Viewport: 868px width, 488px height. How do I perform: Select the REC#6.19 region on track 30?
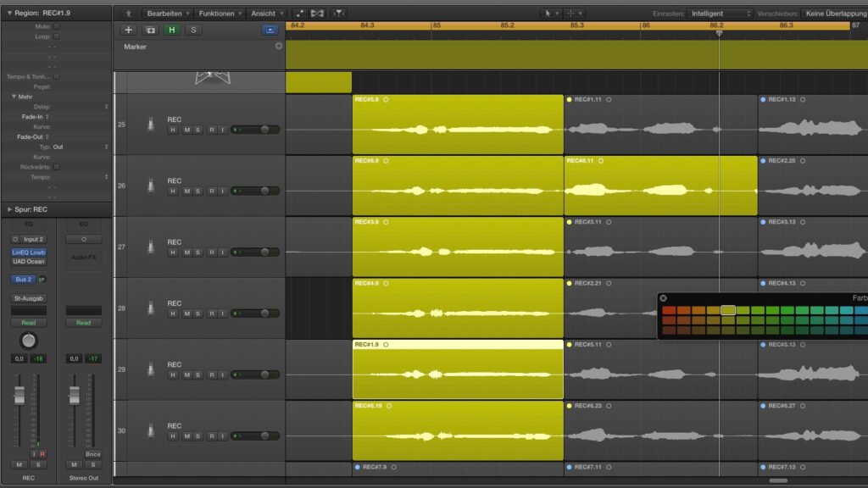pyautogui.click(x=458, y=431)
